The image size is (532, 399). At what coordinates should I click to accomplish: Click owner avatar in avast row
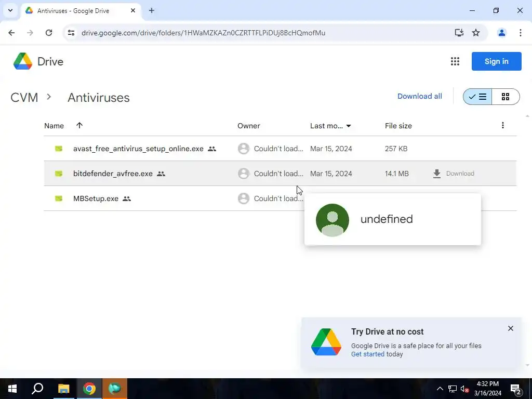[243, 149]
